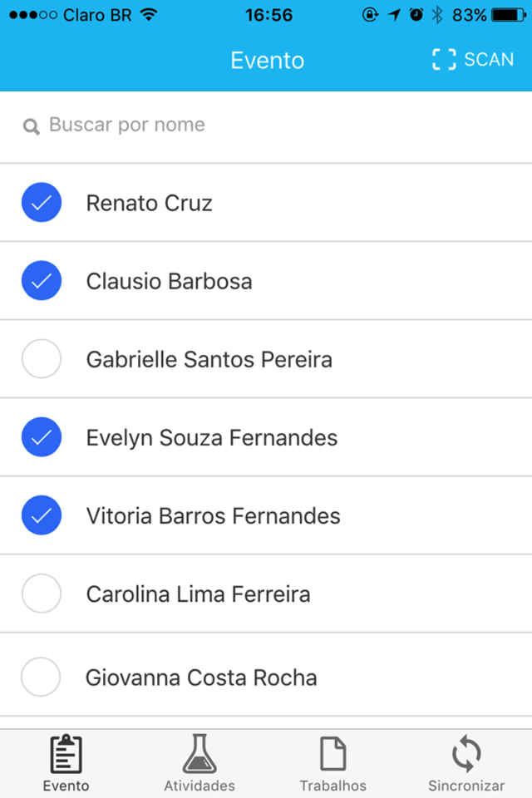Select the Vitoria Barros Fernandes name
The width and height of the screenshot is (532, 798).
[x=213, y=516]
